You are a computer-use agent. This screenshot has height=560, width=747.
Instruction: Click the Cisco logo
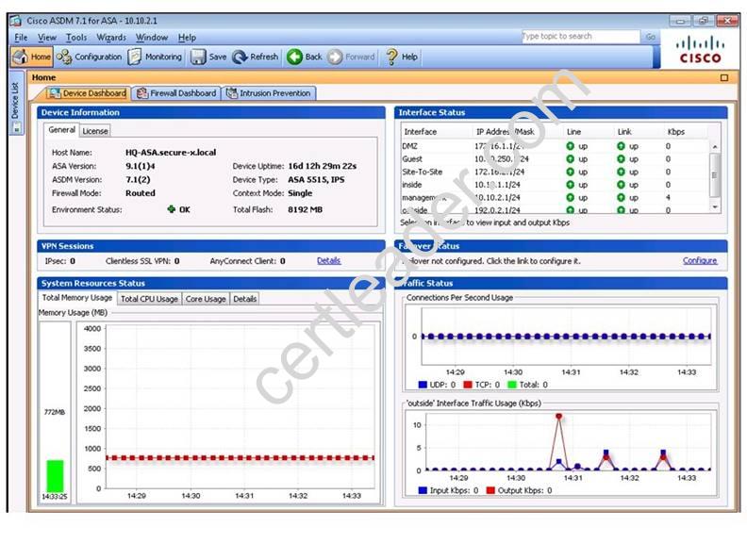coord(700,50)
